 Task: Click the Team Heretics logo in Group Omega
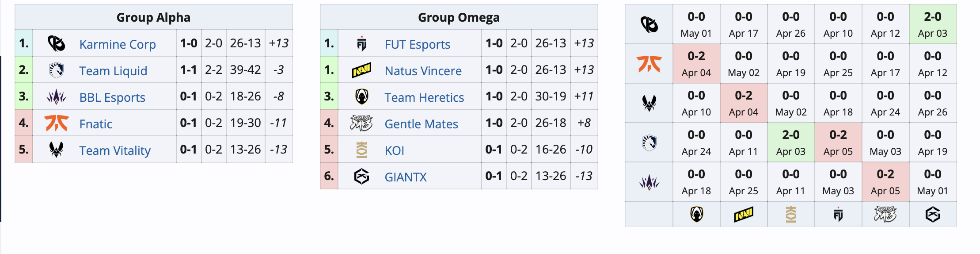coord(361,96)
